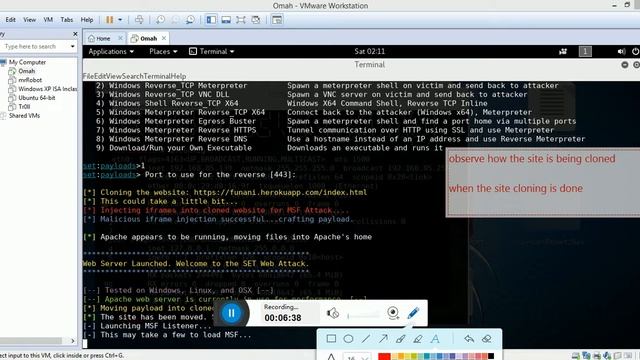Click the VMware pause VM button
Screen dimensions: 640x360
(x=109, y=20)
